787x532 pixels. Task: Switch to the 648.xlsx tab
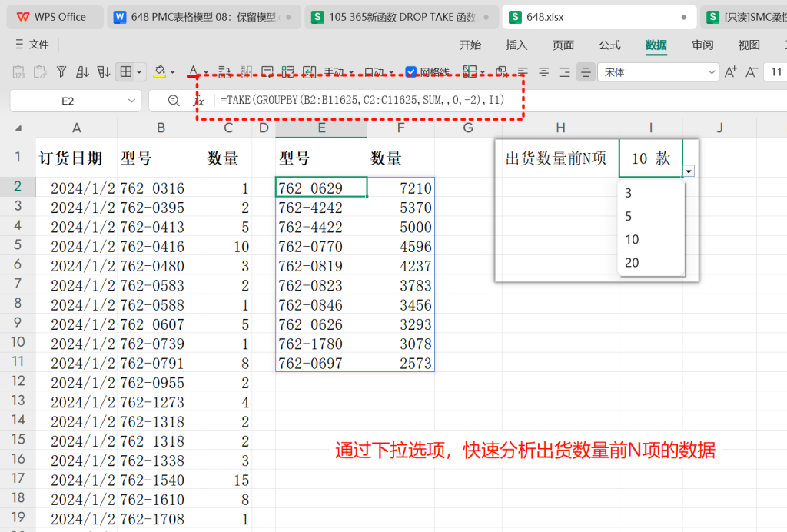pyautogui.click(x=599, y=17)
